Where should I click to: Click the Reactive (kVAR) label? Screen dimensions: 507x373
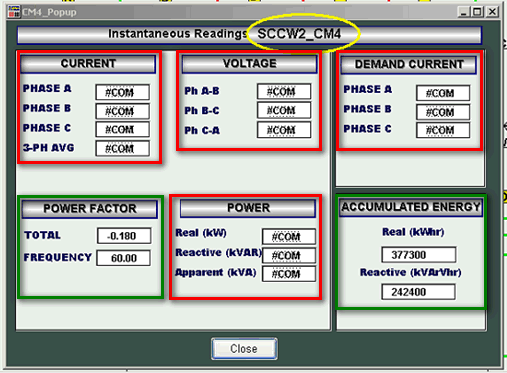tap(219, 253)
